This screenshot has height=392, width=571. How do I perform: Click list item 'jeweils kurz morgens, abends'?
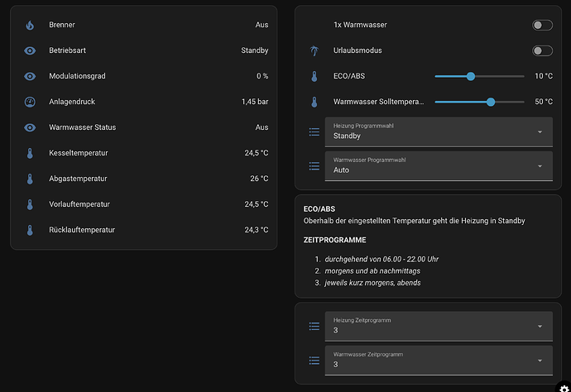point(372,283)
